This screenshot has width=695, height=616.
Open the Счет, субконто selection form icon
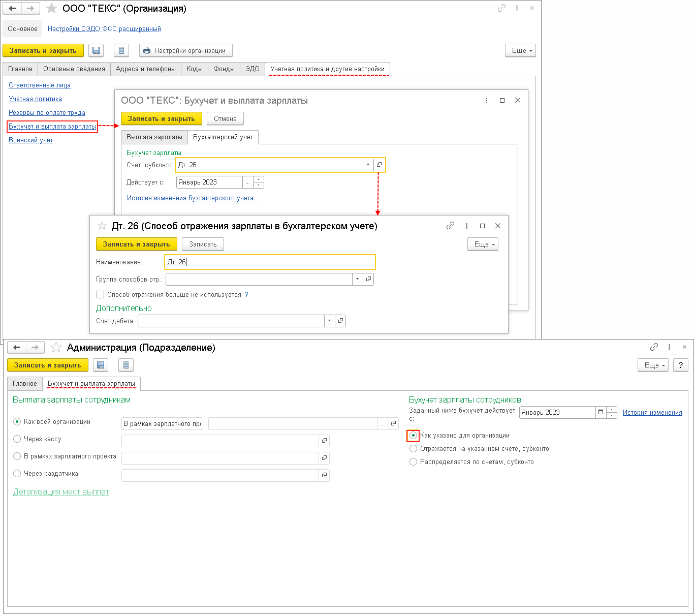click(x=380, y=165)
